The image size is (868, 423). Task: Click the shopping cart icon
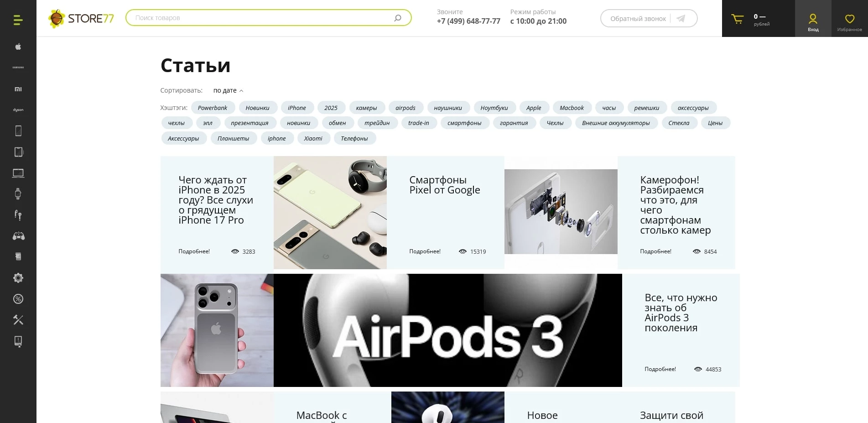tap(737, 19)
